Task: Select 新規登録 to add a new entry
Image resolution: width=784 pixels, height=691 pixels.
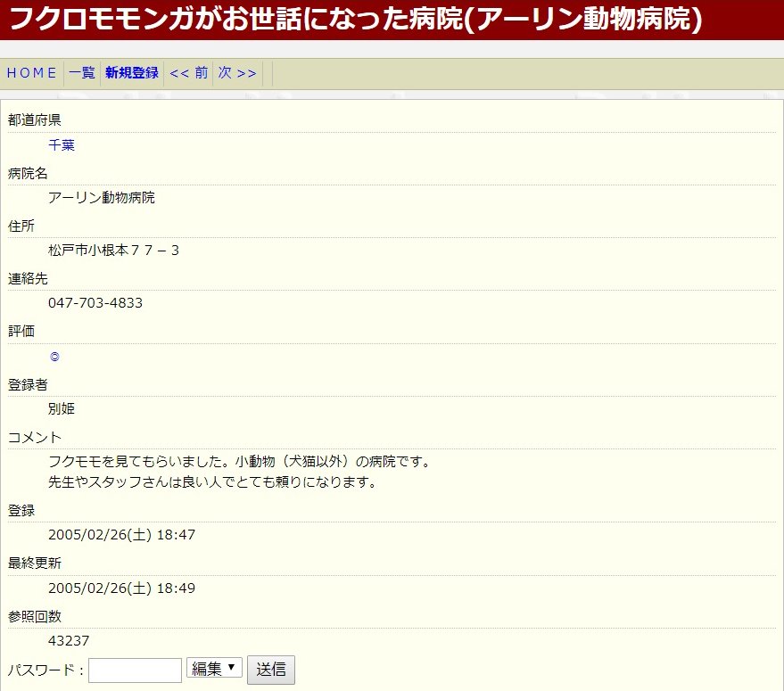Action: [131, 73]
